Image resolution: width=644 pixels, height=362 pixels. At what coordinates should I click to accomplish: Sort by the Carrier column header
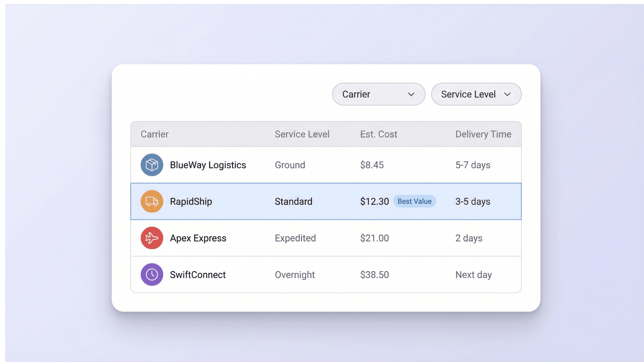[x=154, y=134]
